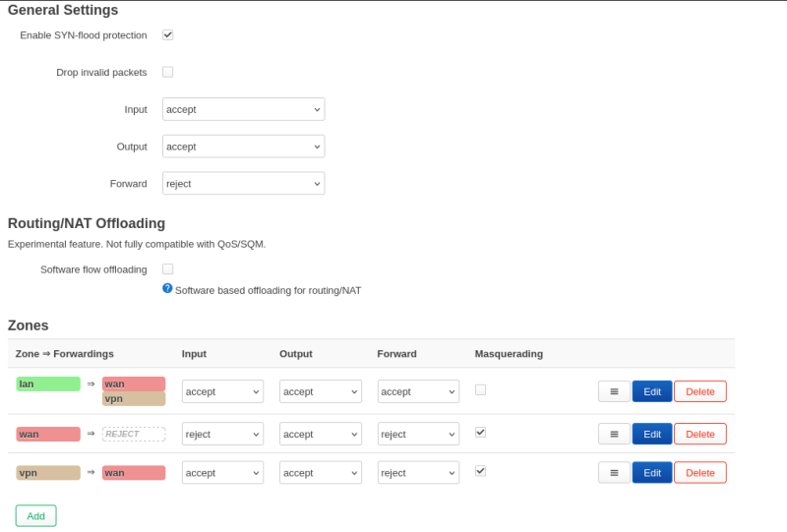Open the General Settings Input dropdown
Viewport: 787px width, 532px height.
pos(243,109)
